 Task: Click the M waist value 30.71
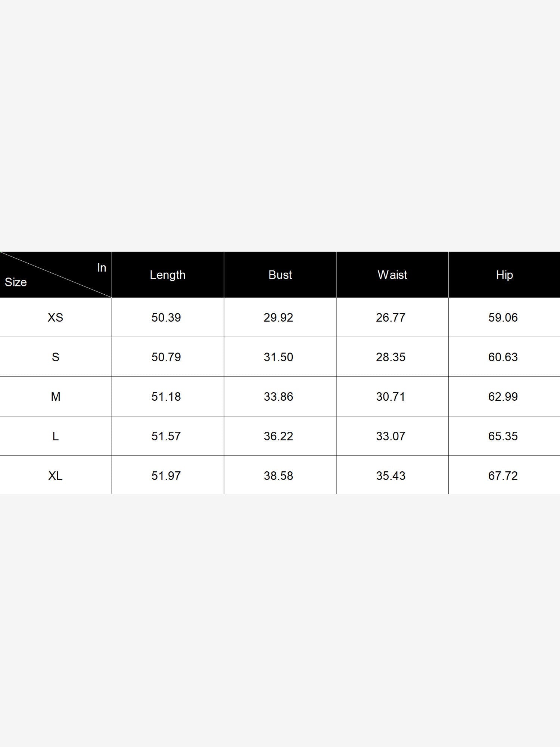[391, 397]
